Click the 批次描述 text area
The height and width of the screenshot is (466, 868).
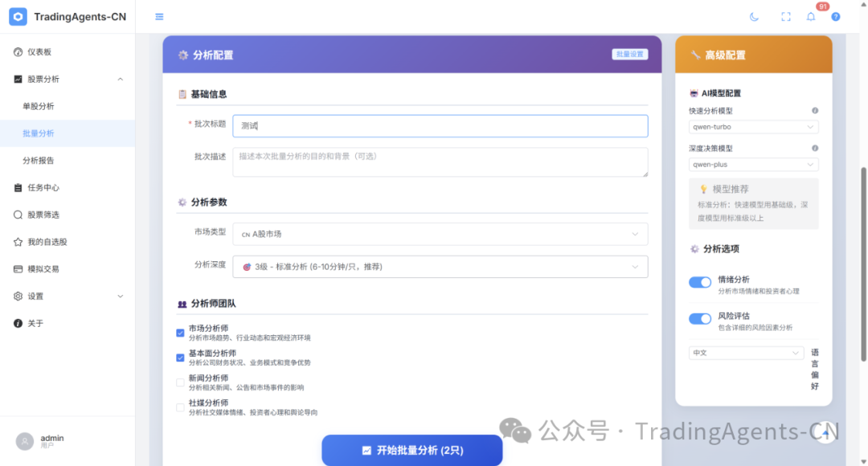pos(440,161)
